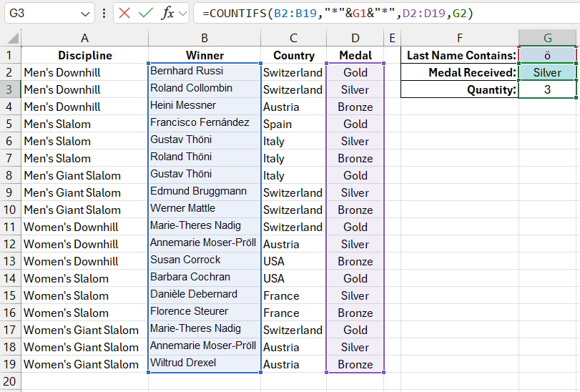Select the cell with Francisco Fernández
The image size is (580, 392).
(205, 124)
